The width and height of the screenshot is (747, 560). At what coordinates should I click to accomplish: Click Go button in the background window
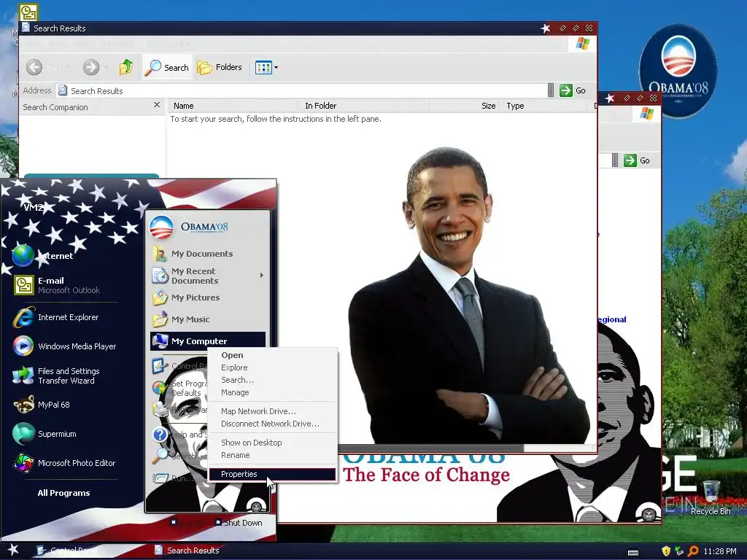click(x=637, y=160)
